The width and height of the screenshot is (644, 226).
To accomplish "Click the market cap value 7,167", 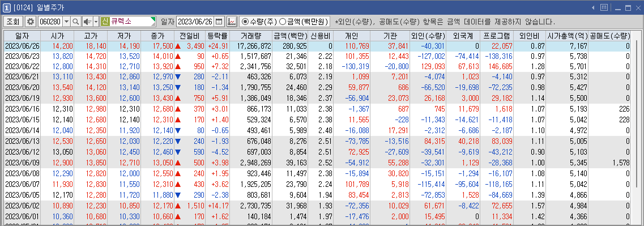I will pos(579,46).
